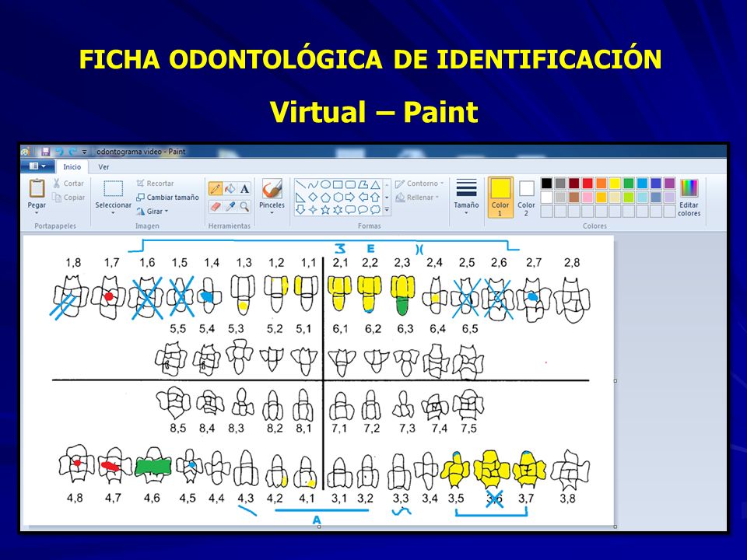Click the Copiar button
The image size is (747, 560).
click(68, 198)
